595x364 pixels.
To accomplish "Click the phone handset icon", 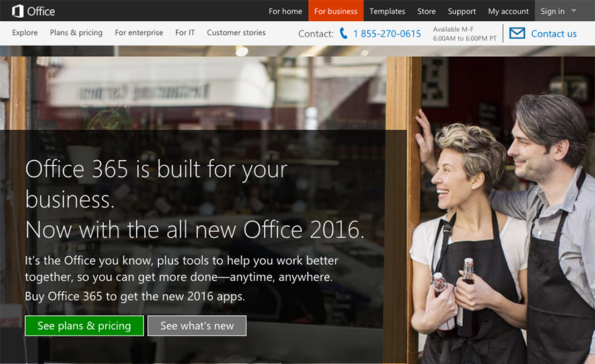I will click(x=343, y=34).
